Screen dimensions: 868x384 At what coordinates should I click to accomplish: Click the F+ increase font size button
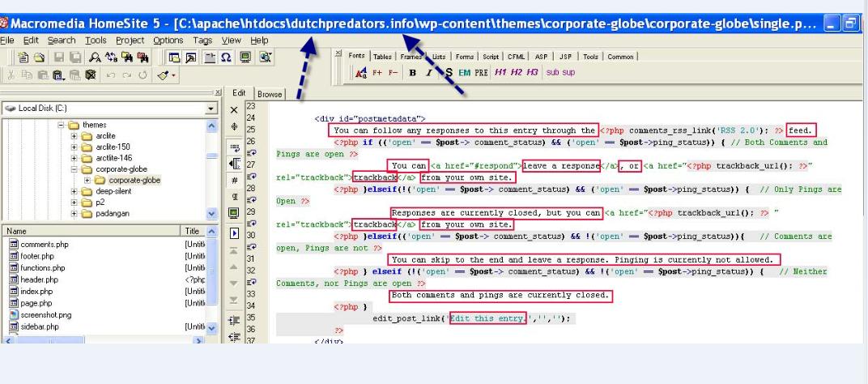(377, 73)
